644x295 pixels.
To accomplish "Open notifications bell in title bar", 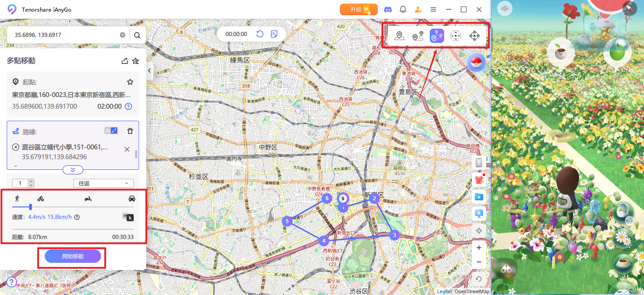I will (403, 9).
